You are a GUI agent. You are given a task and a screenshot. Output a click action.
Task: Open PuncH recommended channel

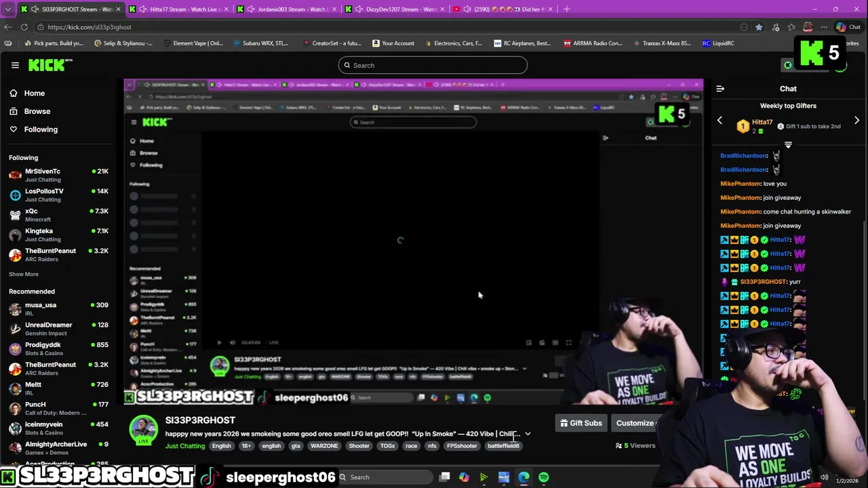58,408
